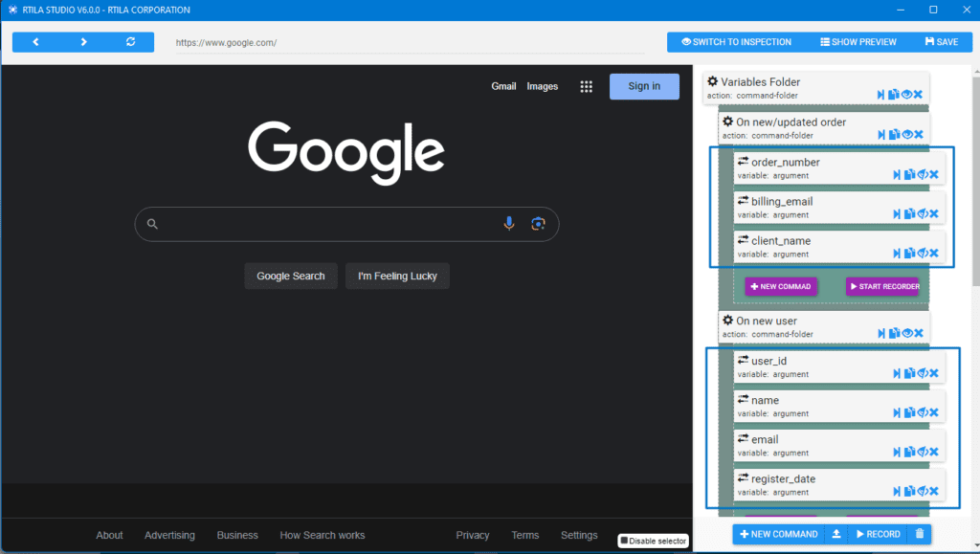Open On new user gear settings
Image resolution: width=980 pixels, height=554 pixels.
pos(727,320)
